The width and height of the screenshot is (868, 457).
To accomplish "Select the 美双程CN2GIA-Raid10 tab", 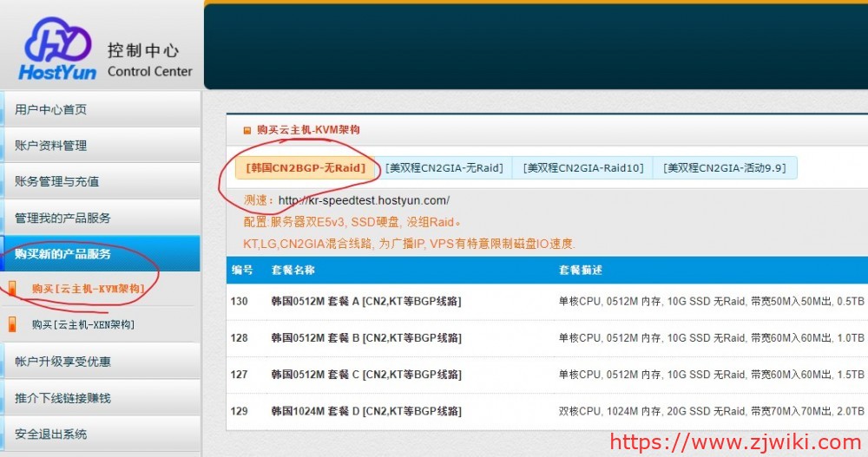I will click(584, 168).
